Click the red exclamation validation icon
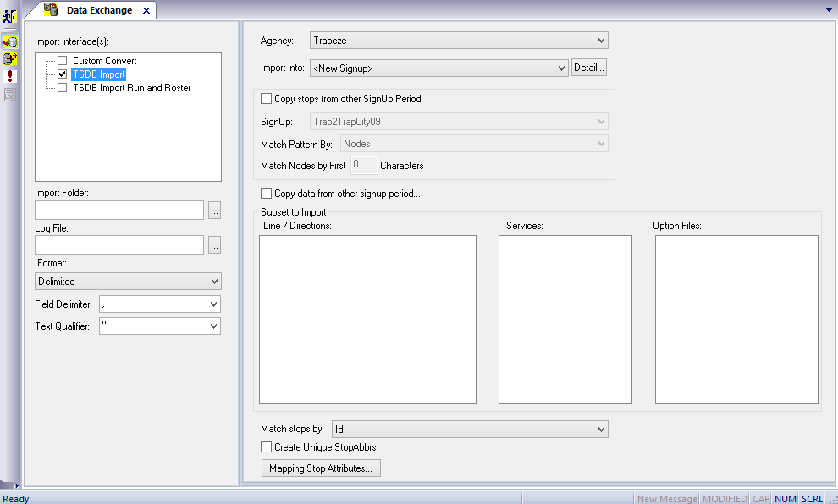 point(8,77)
